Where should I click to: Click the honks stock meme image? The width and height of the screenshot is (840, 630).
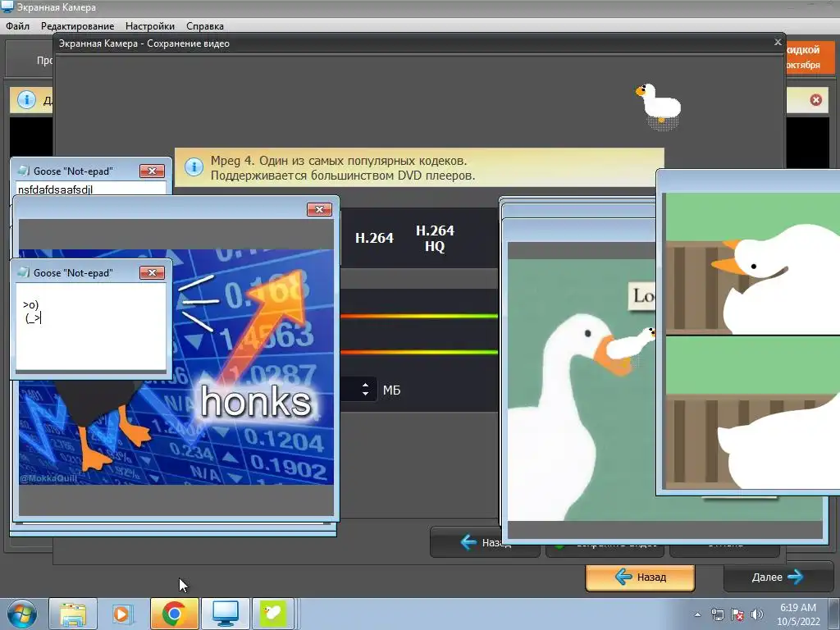(176, 367)
